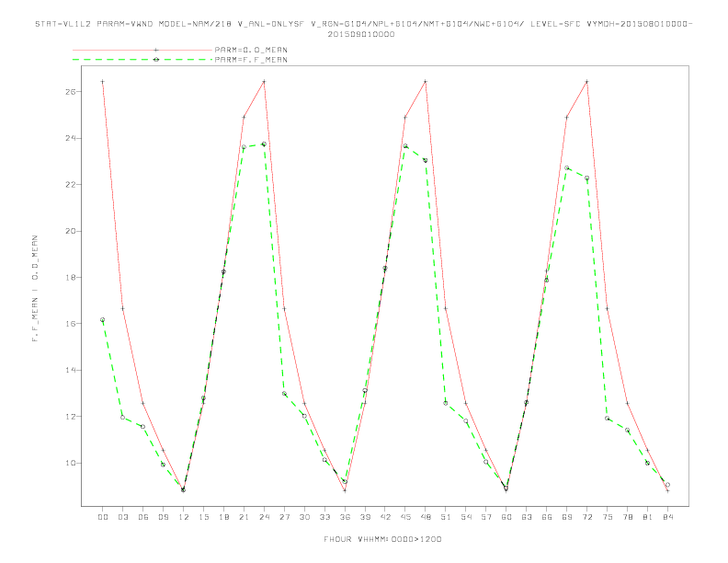This screenshot has width=728, height=563.
Task: Click the x-axis tick label 27
Action: 284,517
